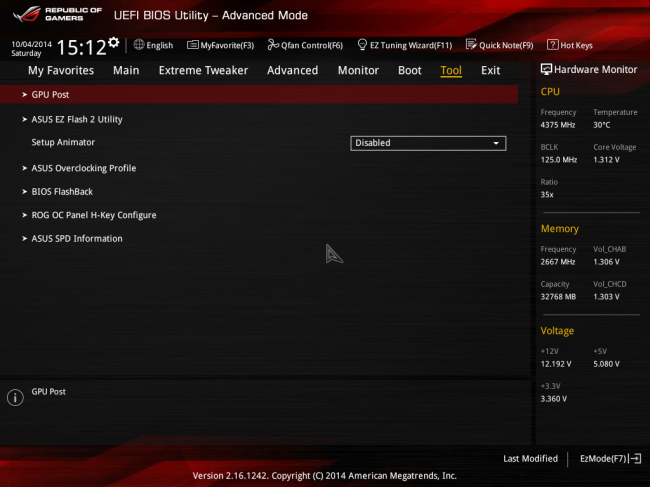Click the globe language icon
The width and height of the screenshot is (650, 487).
coord(139,45)
